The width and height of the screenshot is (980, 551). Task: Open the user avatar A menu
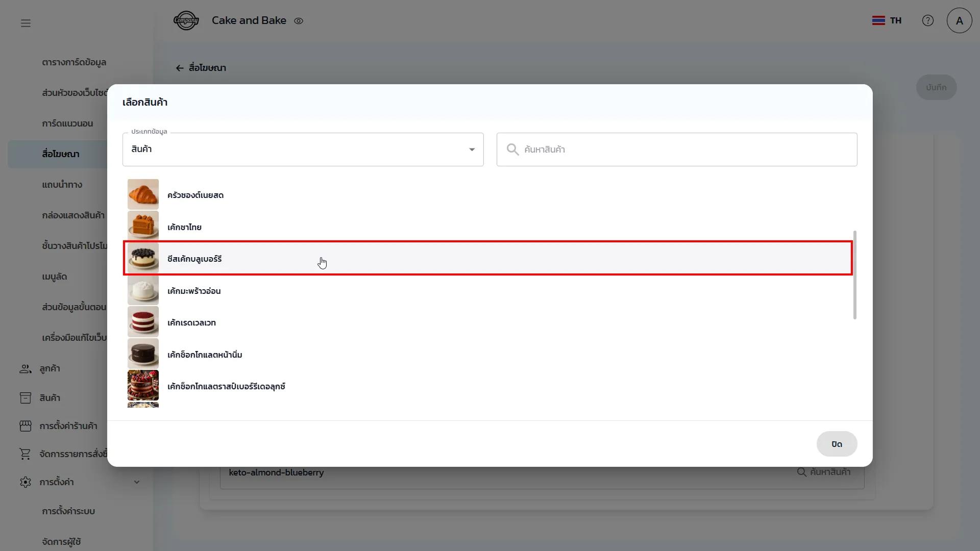click(959, 20)
